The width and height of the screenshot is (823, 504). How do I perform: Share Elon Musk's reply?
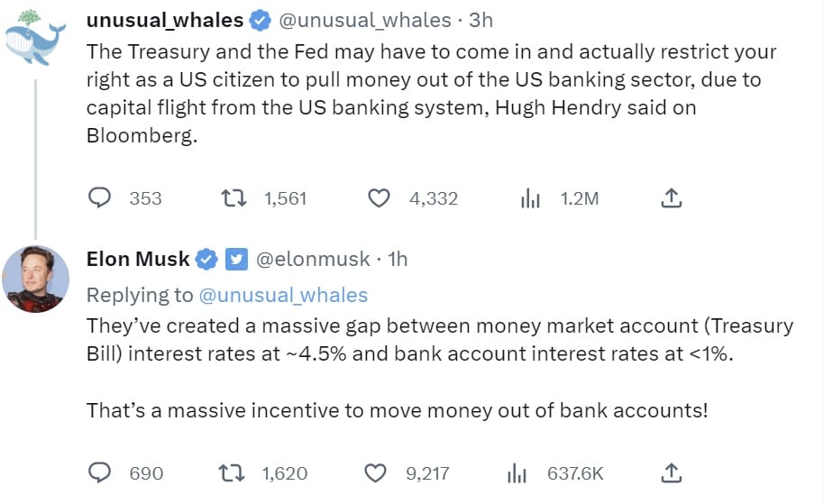pos(671,472)
